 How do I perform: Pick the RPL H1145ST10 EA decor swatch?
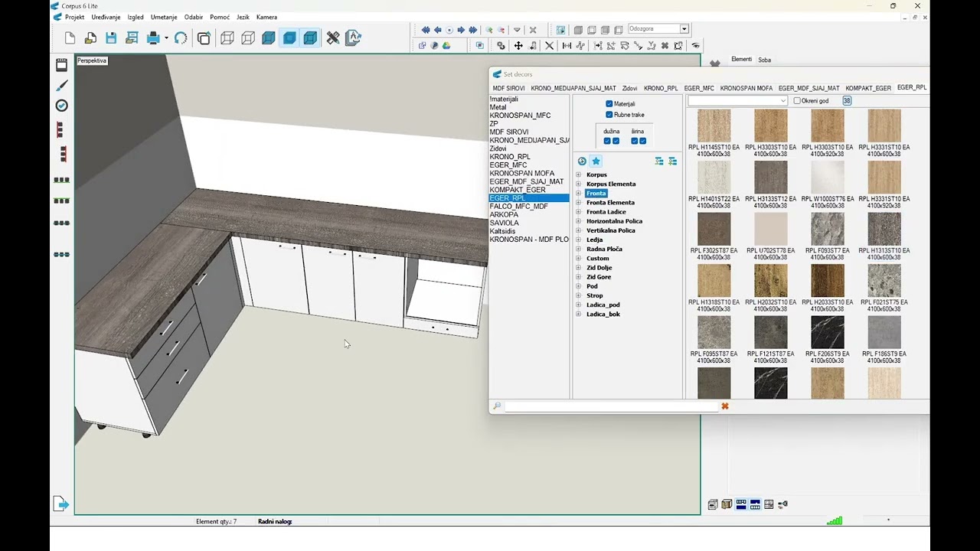(714, 126)
